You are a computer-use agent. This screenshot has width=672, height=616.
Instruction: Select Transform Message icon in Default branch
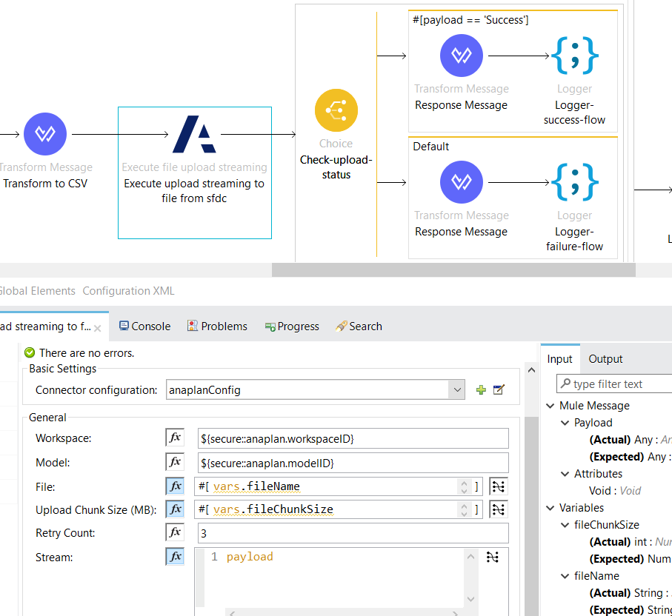461,182
